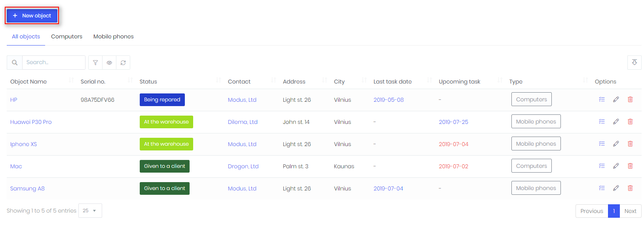This screenshot has height=232, width=644.
Task: Click Huawei's At the warehouse status
Action: (166, 122)
